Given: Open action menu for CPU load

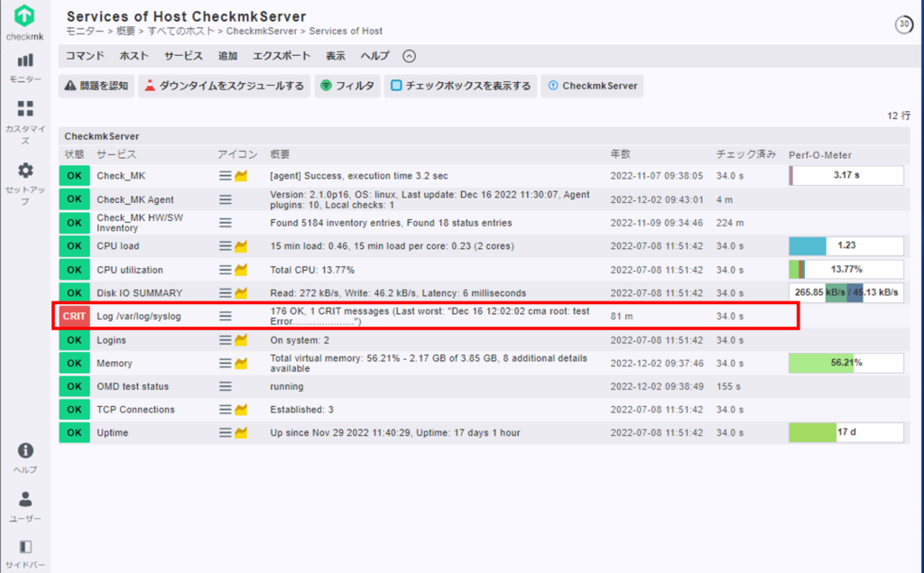Looking at the screenshot, I should [225, 245].
